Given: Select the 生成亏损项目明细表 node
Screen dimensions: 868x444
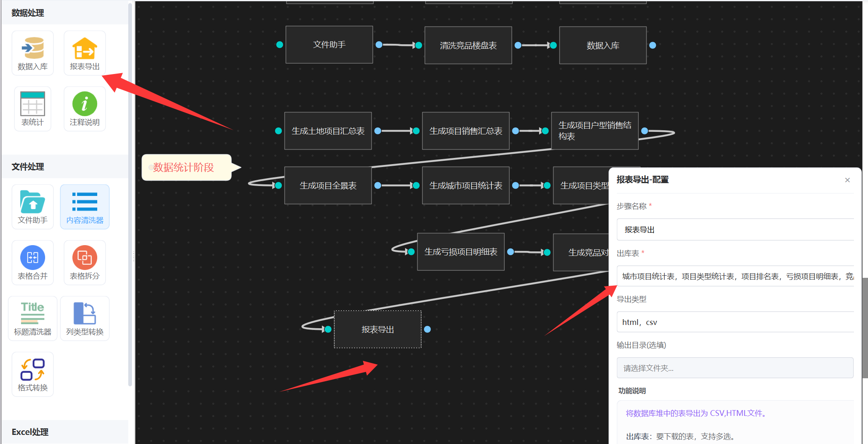Looking at the screenshot, I should [x=461, y=252].
